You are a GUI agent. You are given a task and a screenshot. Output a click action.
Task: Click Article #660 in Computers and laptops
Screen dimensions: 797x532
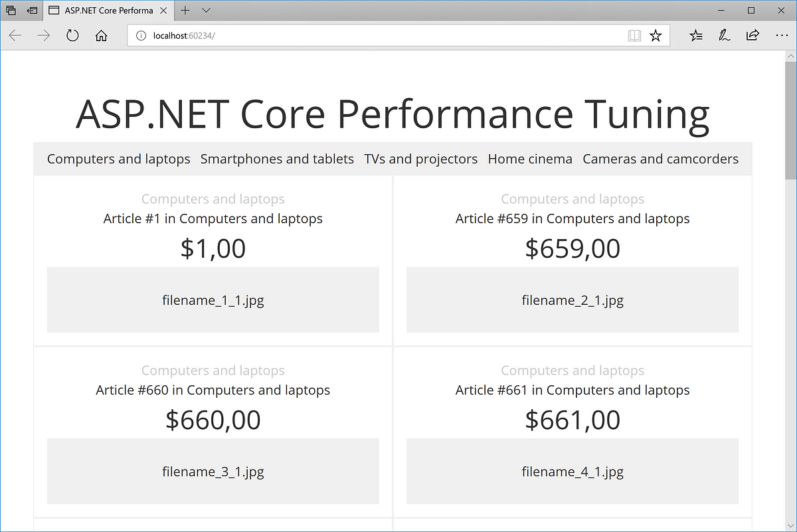click(x=213, y=390)
